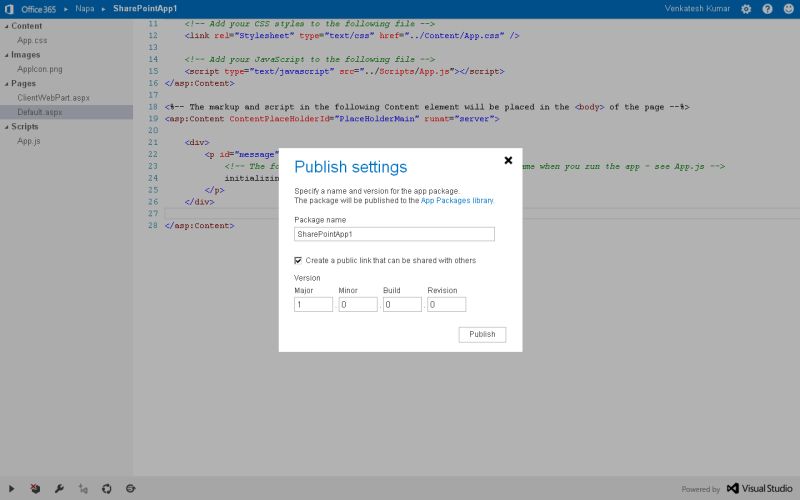Image resolution: width=800 pixels, height=500 pixels.
Task: Click SharePointApp1 breadcrumb title
Action: (145, 9)
